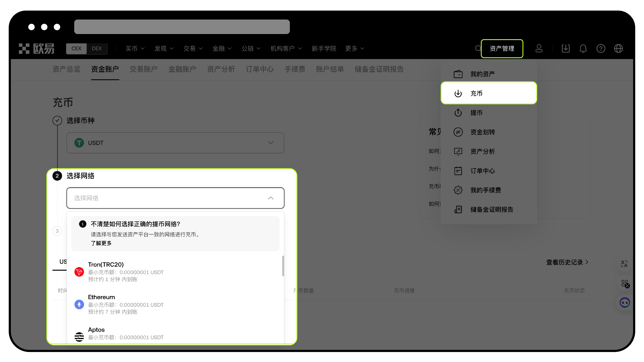Collapse the network selection panel
Image resolution: width=644 pixels, height=362 pixels.
point(272,198)
